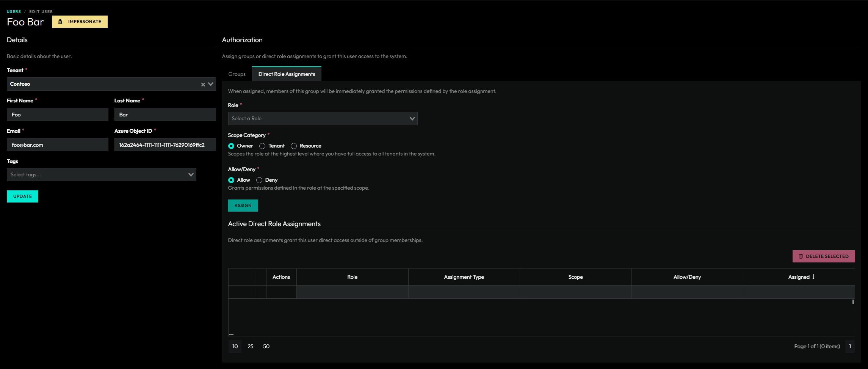Select the Allow radio option
This screenshot has height=369, width=868.
click(231, 180)
